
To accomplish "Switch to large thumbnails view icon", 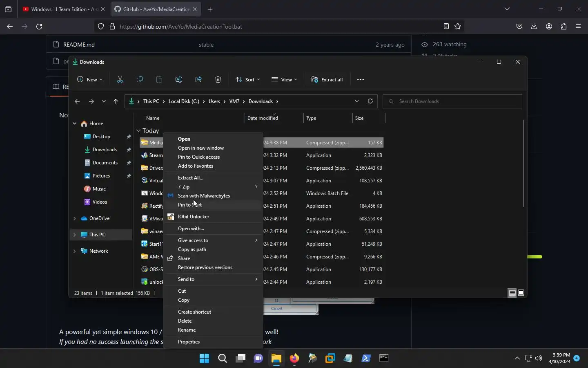I will 521,293.
